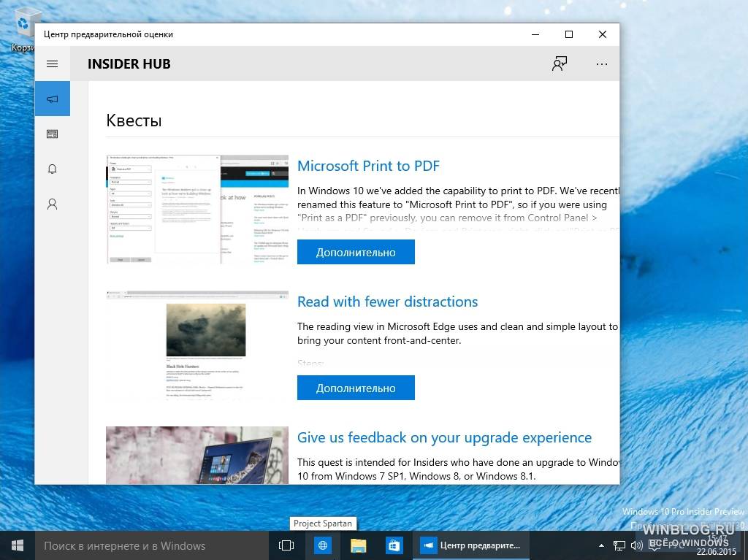
Task: Select the Quests megaphone icon in sidebar
Action: tap(53, 99)
